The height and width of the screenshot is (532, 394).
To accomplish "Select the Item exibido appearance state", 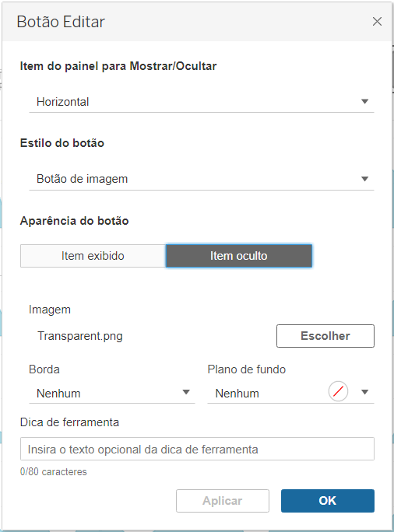I will click(x=93, y=256).
